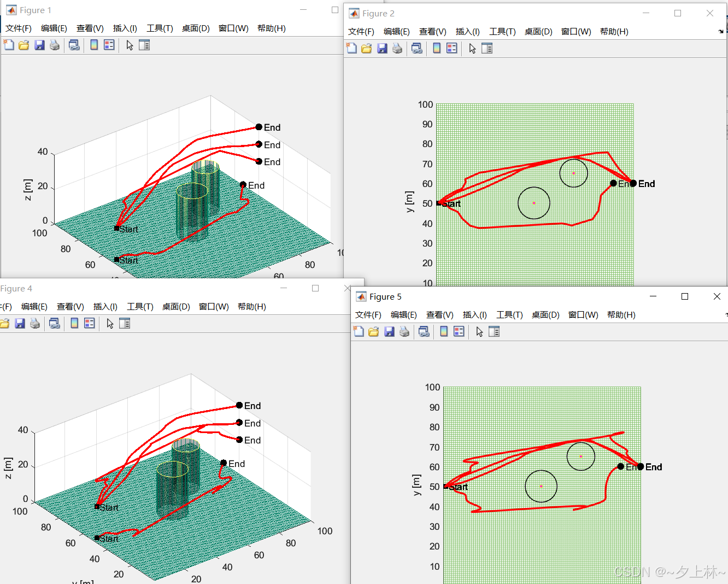Insert legend icon in Figure 4 toolbar
The width and height of the screenshot is (728, 584).
pyautogui.click(x=90, y=323)
